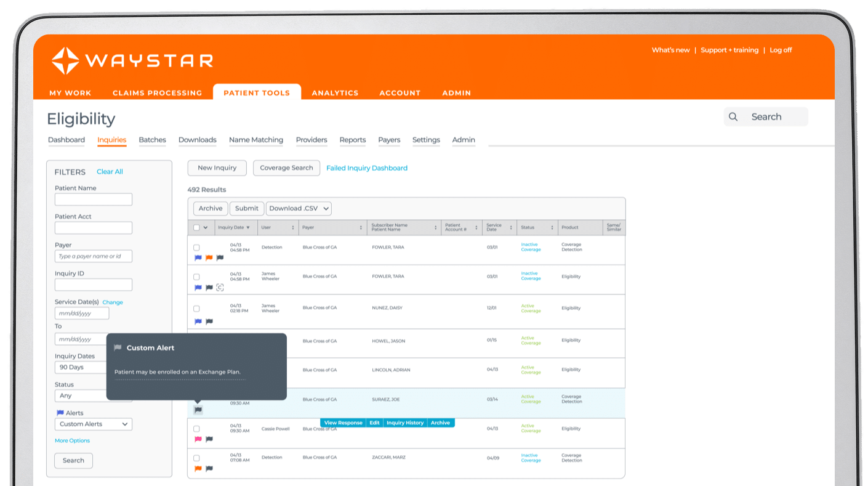Click the search magnifying glass icon

pyautogui.click(x=733, y=116)
